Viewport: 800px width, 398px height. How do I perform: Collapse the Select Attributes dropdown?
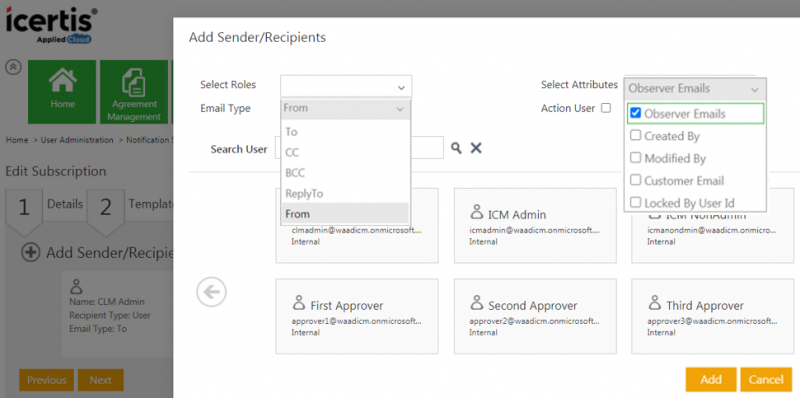[695, 89]
